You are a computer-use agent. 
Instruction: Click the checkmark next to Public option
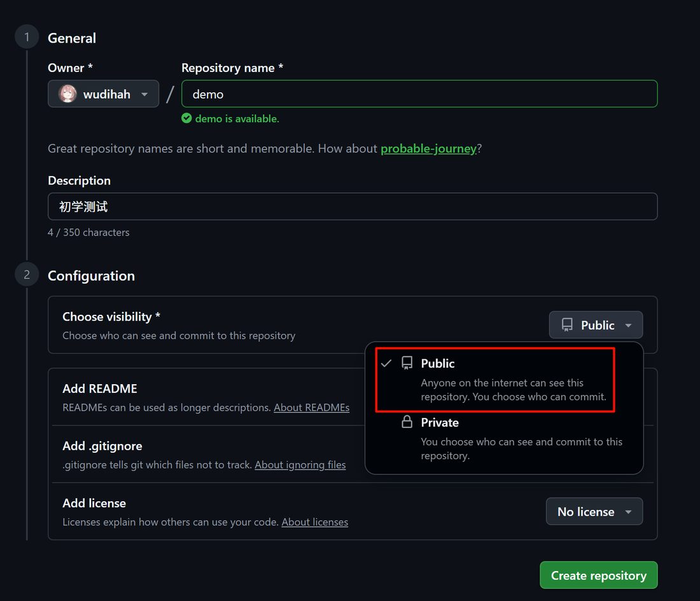(x=386, y=363)
